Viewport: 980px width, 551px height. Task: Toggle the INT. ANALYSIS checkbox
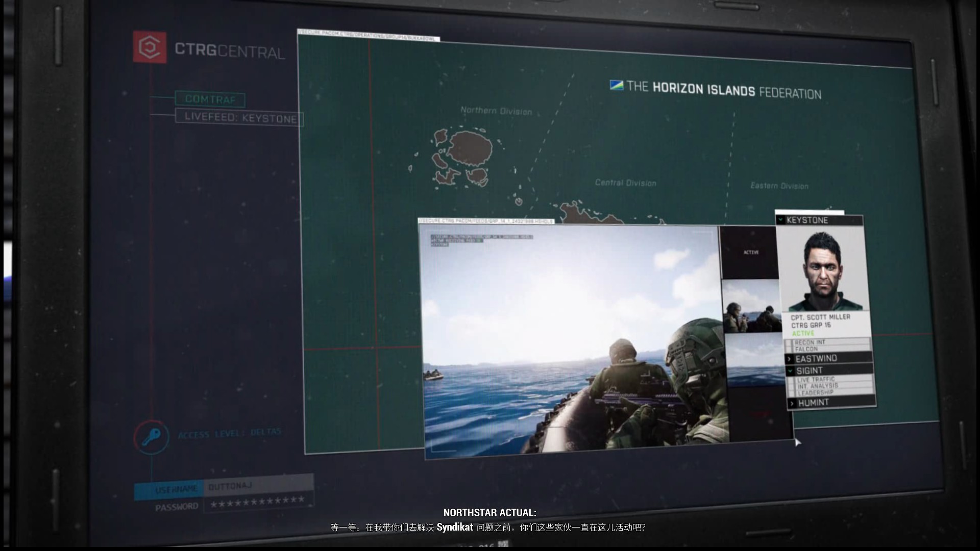click(792, 386)
